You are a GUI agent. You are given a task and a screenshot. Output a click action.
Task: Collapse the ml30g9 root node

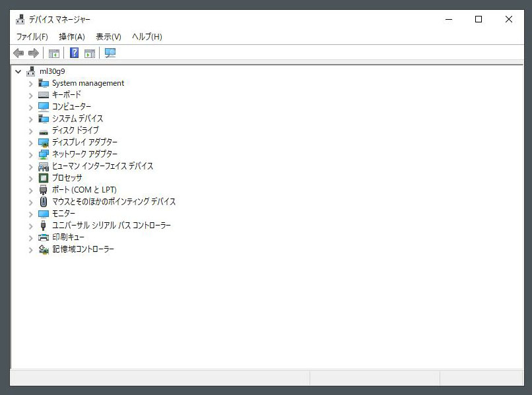click(x=18, y=71)
